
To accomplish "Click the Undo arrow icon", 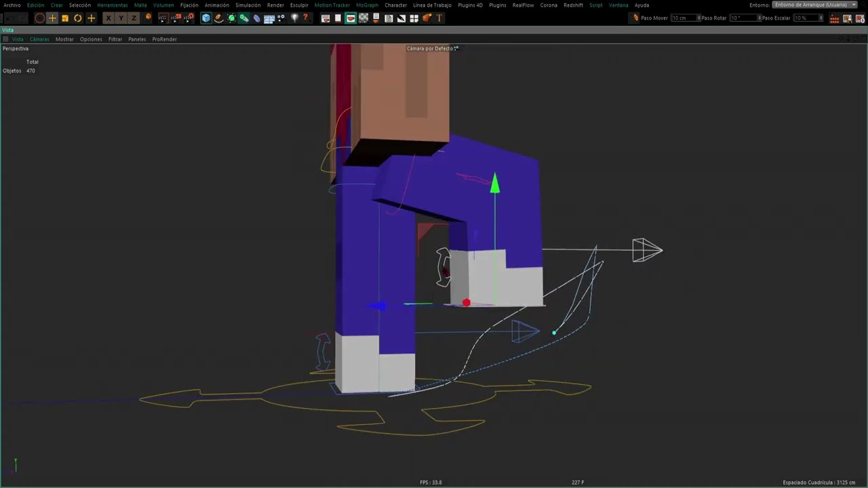I will click(x=9, y=18).
